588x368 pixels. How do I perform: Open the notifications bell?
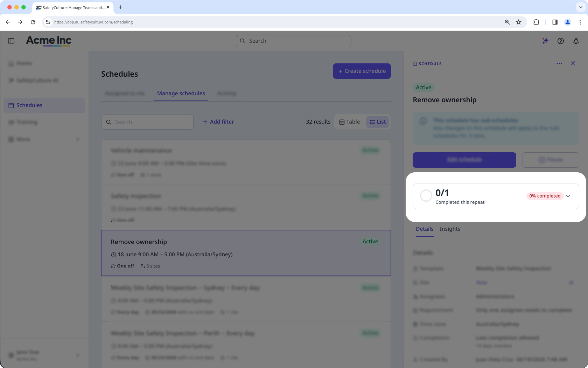click(x=576, y=41)
